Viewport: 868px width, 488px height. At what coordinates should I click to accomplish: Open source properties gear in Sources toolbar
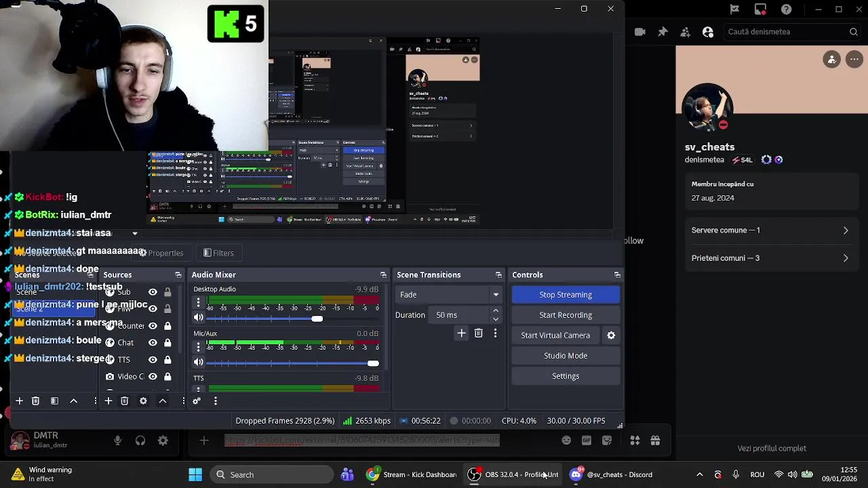[143, 401]
